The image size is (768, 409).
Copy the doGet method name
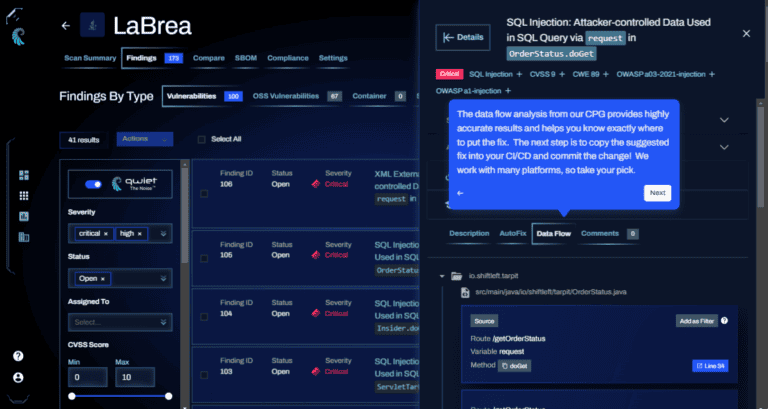pos(514,366)
